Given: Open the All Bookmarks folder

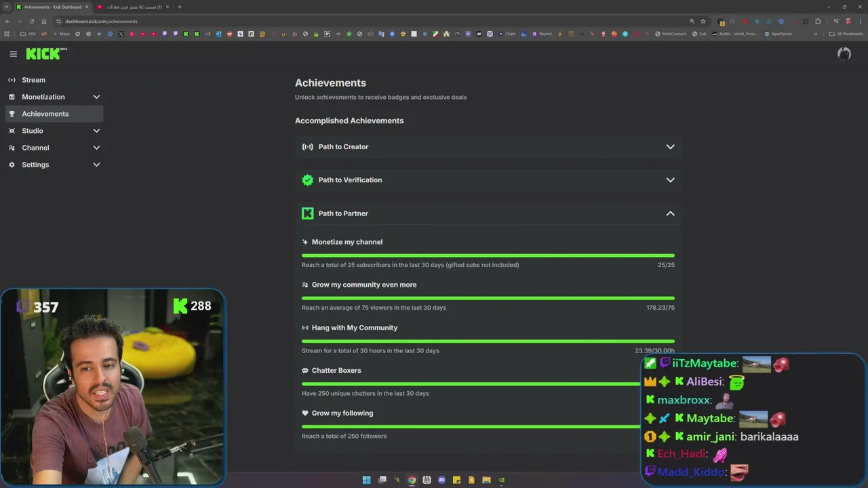Looking at the screenshot, I should (846, 34).
